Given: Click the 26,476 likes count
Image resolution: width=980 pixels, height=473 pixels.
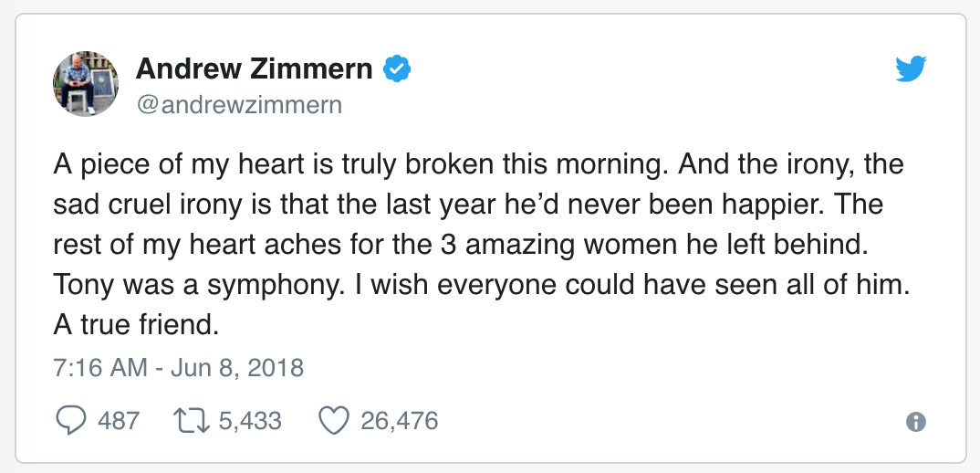Looking at the screenshot, I should click(x=400, y=420).
